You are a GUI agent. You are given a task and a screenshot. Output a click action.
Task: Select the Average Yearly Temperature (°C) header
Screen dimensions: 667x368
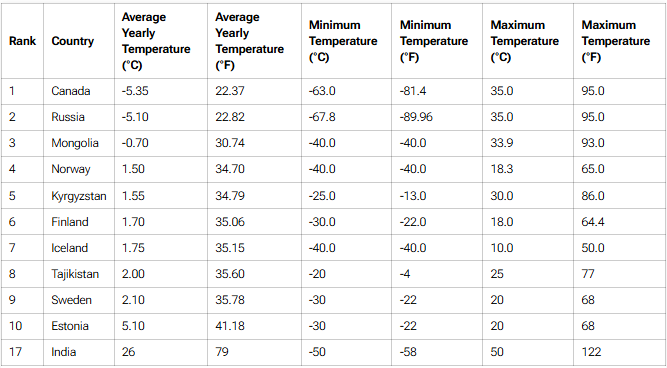pyautogui.click(x=156, y=41)
